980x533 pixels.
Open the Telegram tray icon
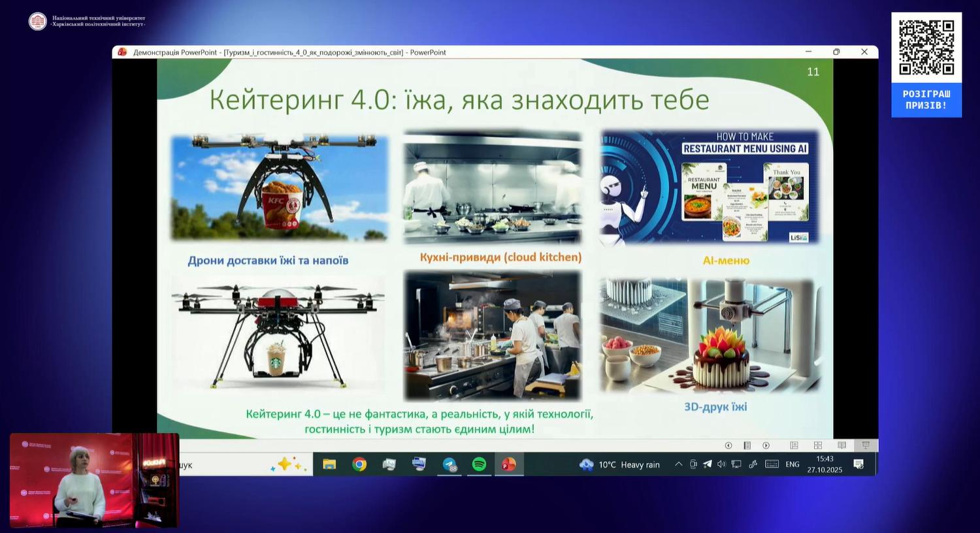tap(708, 464)
